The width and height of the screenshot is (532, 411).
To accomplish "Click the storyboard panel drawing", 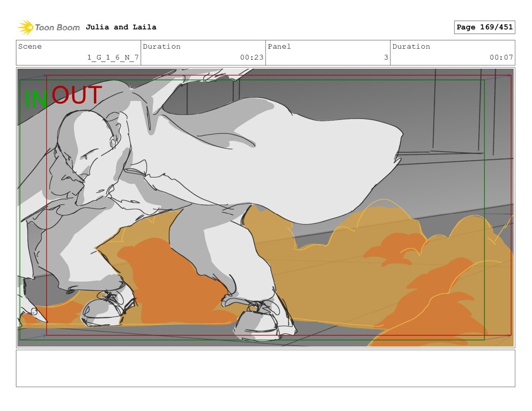I will point(265,207).
